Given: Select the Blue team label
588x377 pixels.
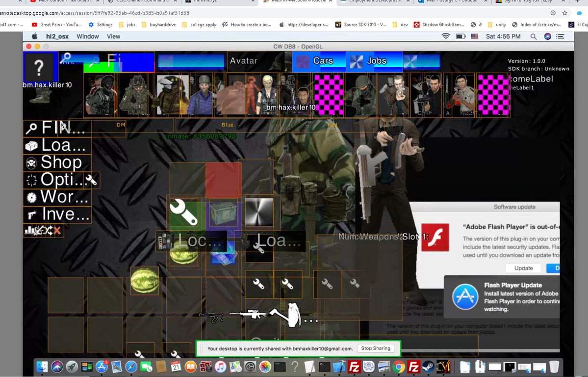Looking at the screenshot, I should [227, 125].
